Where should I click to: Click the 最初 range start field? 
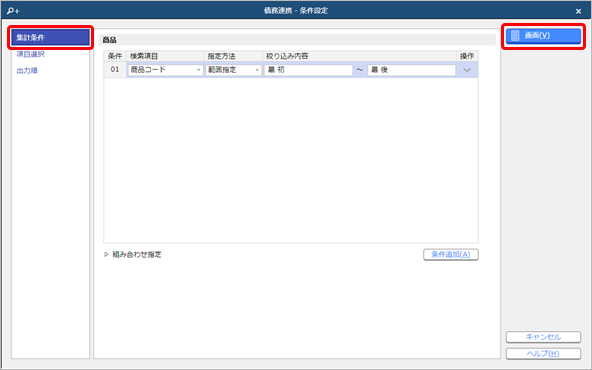[x=308, y=70]
